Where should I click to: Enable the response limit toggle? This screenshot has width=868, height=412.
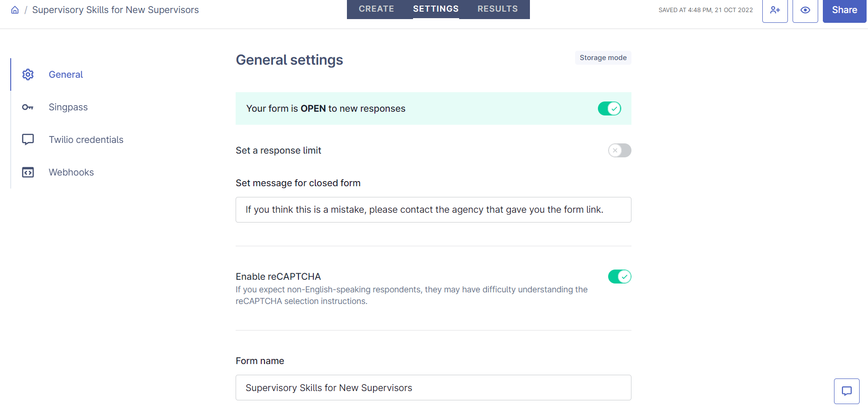tap(619, 150)
